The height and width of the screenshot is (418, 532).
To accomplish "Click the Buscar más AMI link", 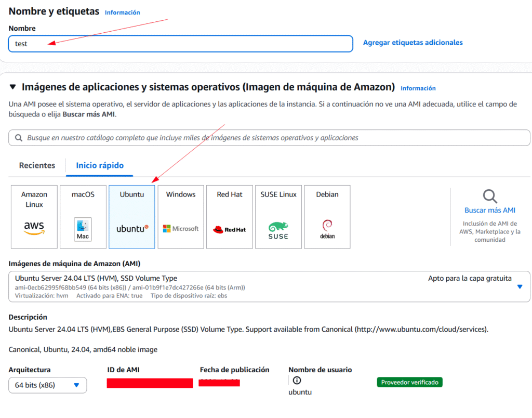I will pyautogui.click(x=490, y=210).
